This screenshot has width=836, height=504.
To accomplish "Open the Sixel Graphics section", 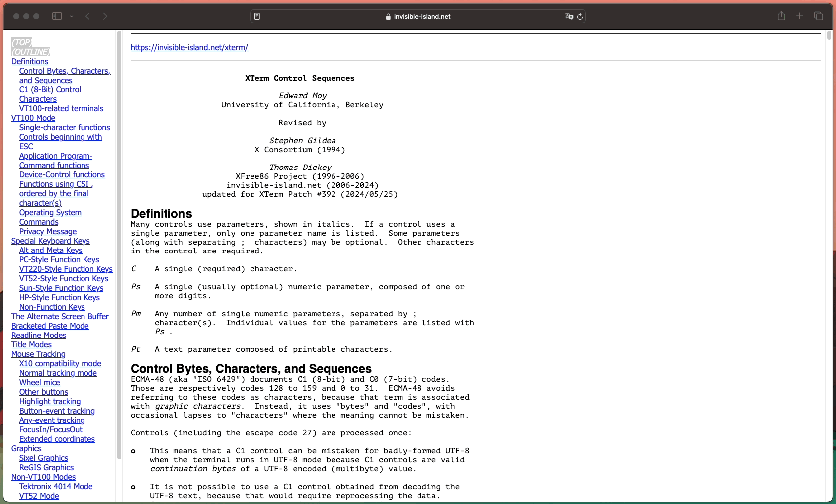I will tap(43, 458).
